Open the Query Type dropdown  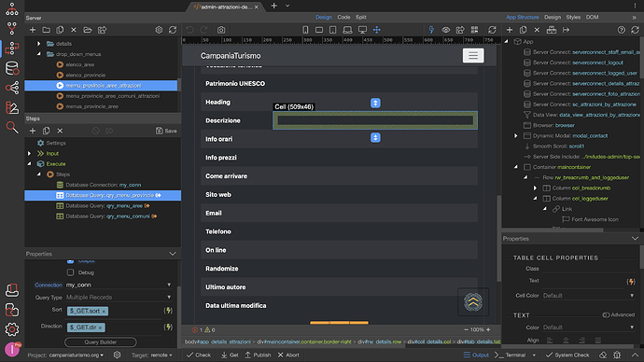click(119, 297)
